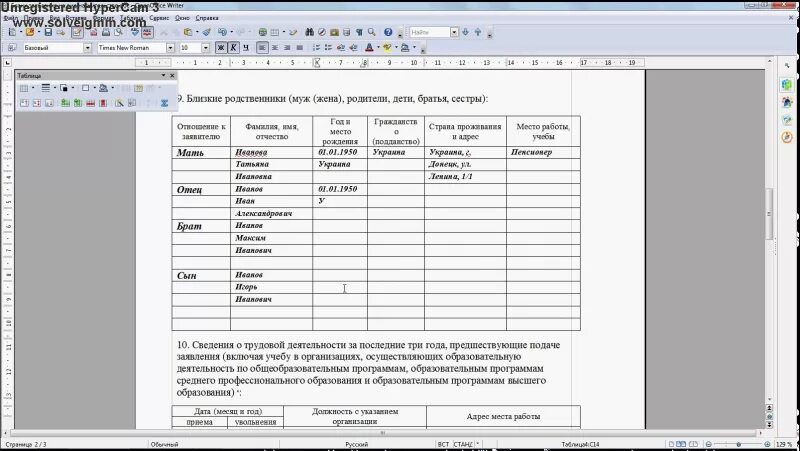Align text left
Screen dimensions: 800x451
pyautogui.click(x=262, y=47)
